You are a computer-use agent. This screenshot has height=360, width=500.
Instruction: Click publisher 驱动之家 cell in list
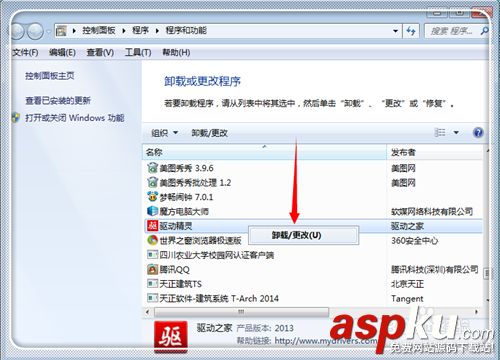(x=407, y=226)
